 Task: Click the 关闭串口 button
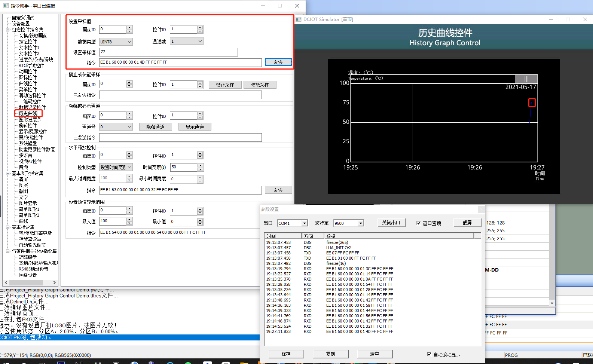[391, 223]
